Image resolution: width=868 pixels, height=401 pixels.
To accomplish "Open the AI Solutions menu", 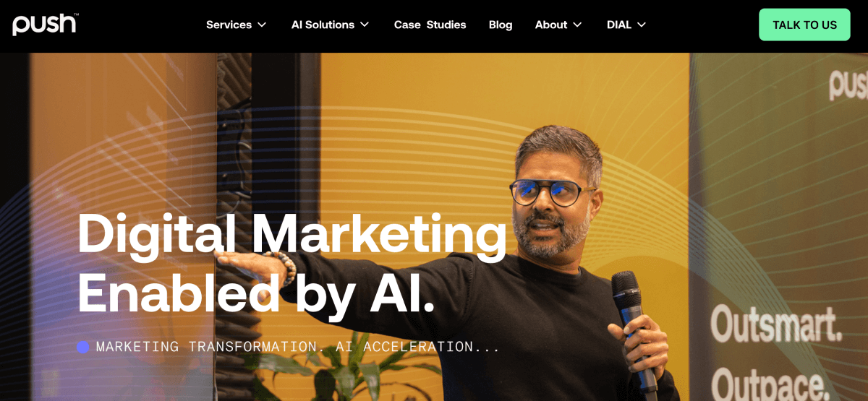I will 323,25.
